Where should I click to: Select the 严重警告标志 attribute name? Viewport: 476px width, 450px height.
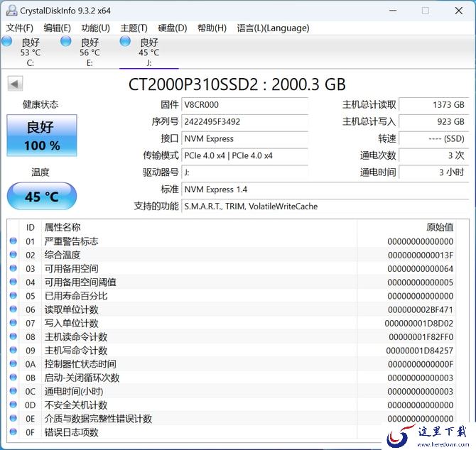pyautogui.click(x=71, y=241)
